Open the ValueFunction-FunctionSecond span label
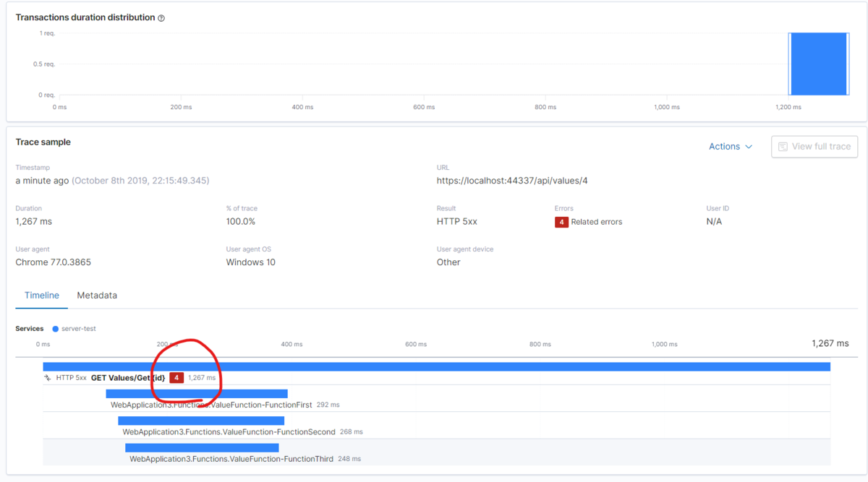Viewport: 868px width, 482px height. click(229, 432)
